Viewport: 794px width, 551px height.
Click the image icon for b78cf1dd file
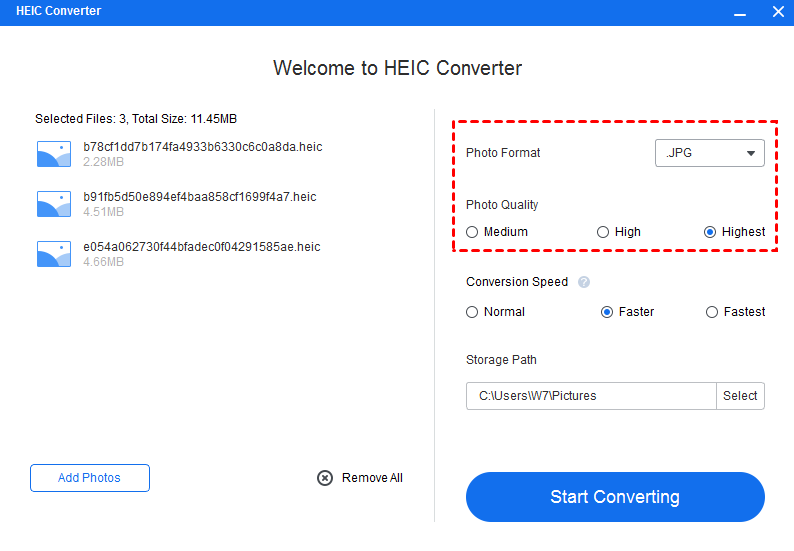coord(54,154)
